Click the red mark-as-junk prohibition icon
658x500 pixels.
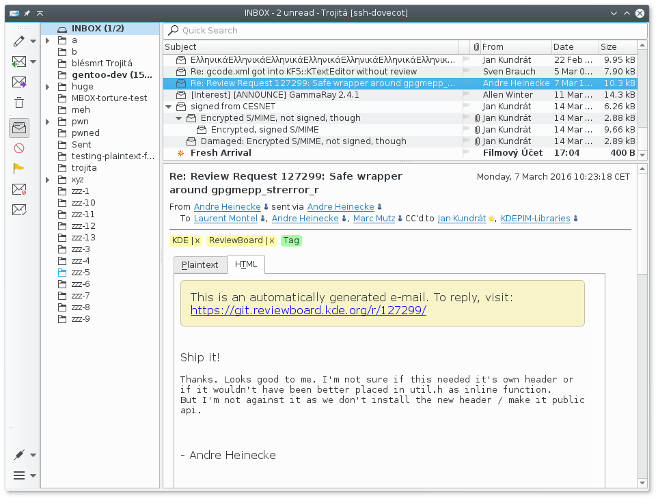19,148
